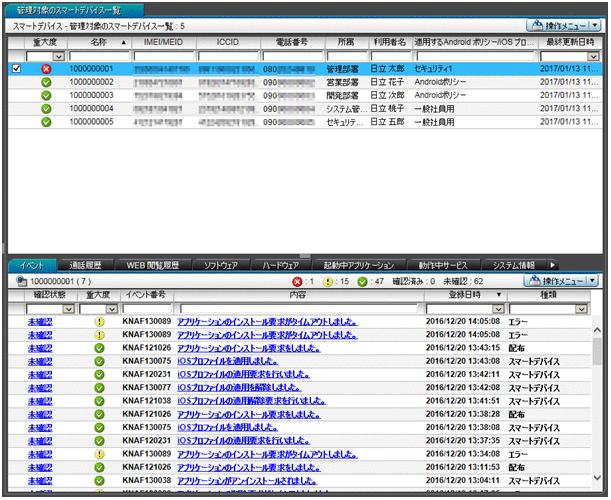Click the red error count icon in event summary
Viewport: 611px width, 500px height.
coord(296,283)
